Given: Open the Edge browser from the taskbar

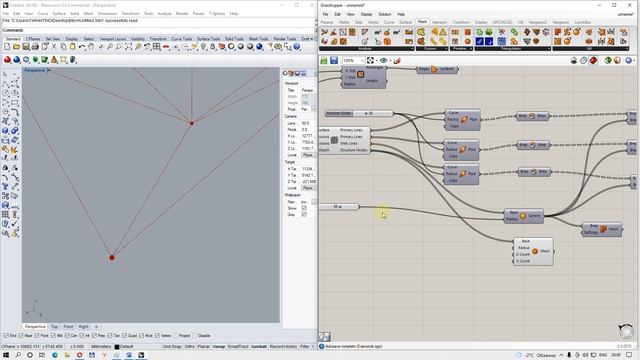Looking at the screenshot, I should 55,355.
